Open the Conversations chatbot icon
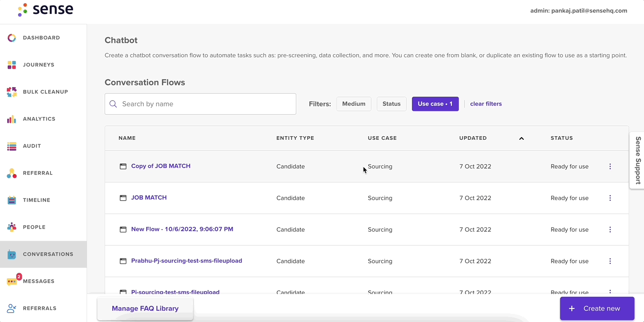The height and width of the screenshot is (322, 644). (12, 254)
